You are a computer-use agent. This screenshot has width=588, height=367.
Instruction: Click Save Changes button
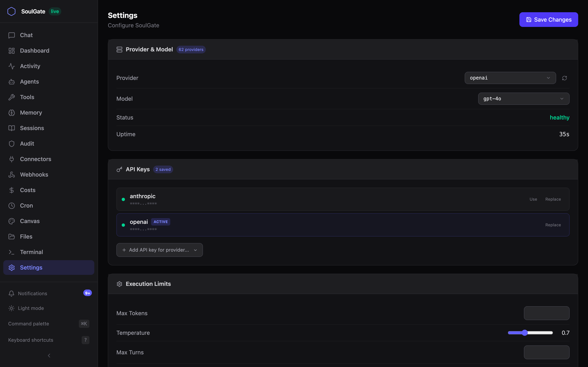549,20
